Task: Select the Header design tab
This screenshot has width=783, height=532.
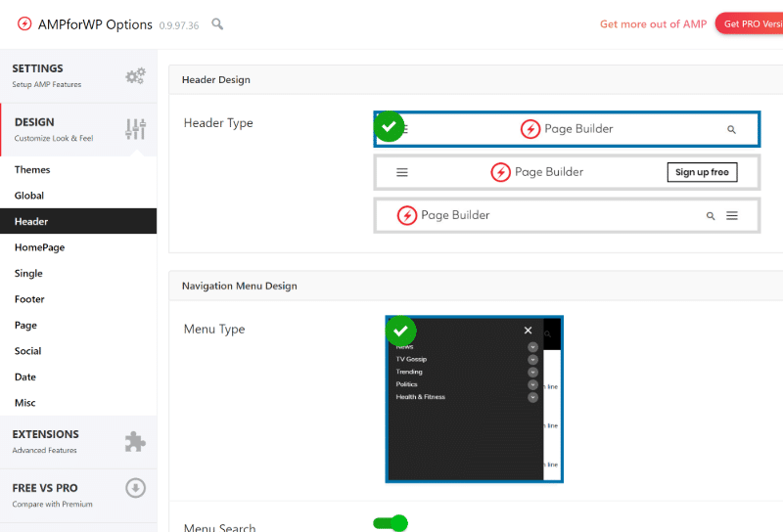Action: point(78,221)
